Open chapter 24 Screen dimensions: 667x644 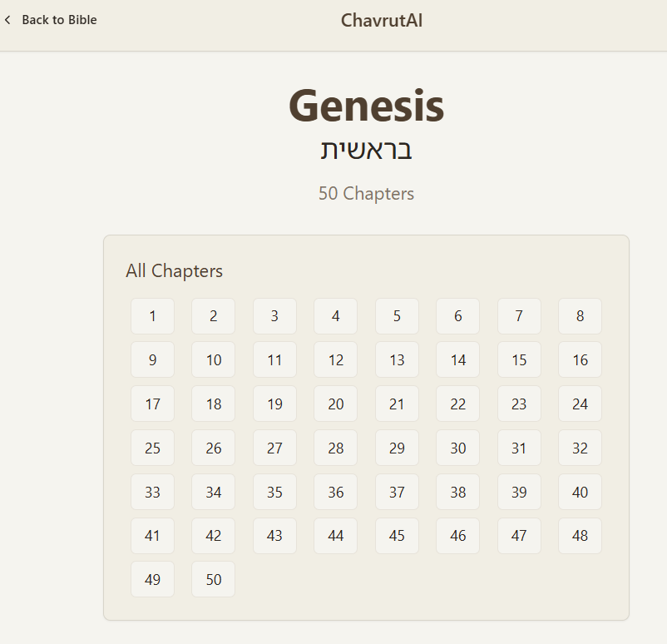pyautogui.click(x=581, y=404)
